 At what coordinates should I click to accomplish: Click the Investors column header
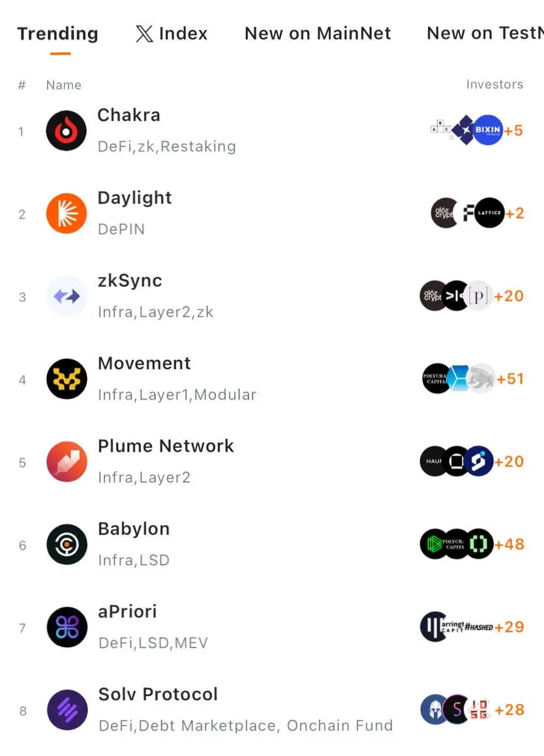[495, 84]
